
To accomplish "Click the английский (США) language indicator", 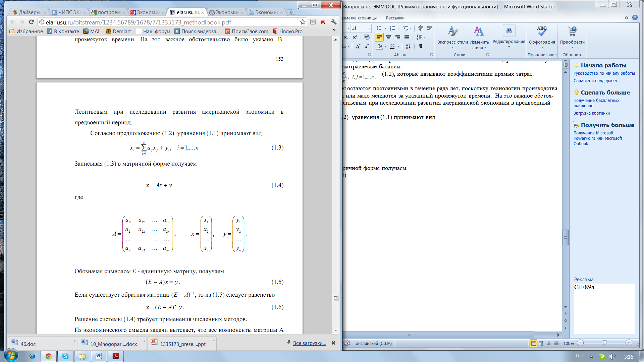I will click(x=373, y=343).
